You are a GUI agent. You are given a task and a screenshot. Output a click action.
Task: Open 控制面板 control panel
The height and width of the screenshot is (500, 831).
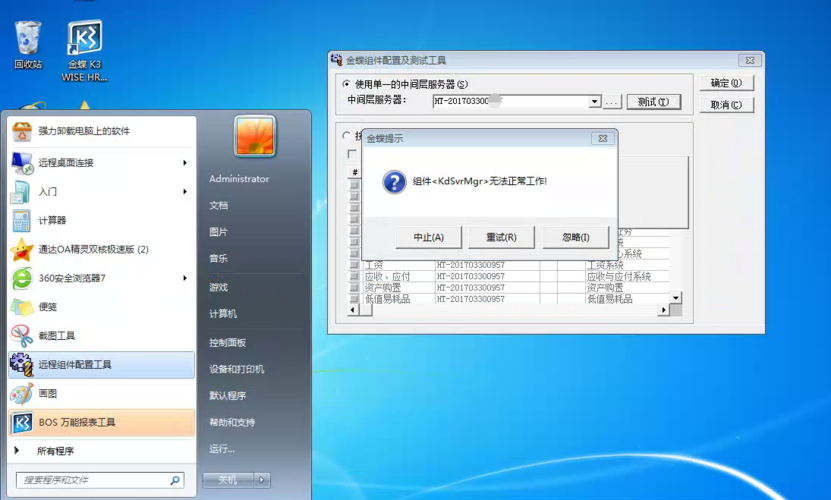[227, 343]
